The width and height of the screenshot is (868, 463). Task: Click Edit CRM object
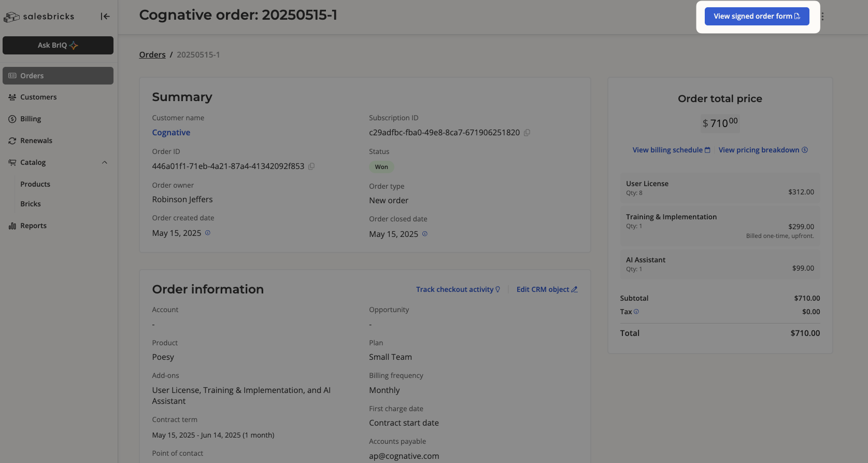(x=547, y=289)
